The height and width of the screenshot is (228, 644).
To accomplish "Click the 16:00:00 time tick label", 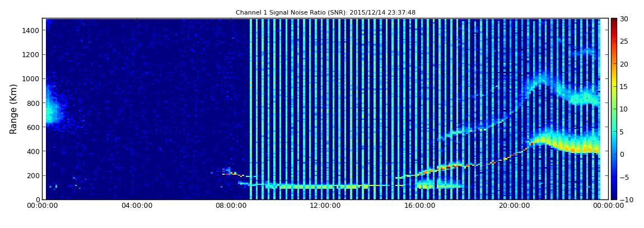I will (420, 206).
